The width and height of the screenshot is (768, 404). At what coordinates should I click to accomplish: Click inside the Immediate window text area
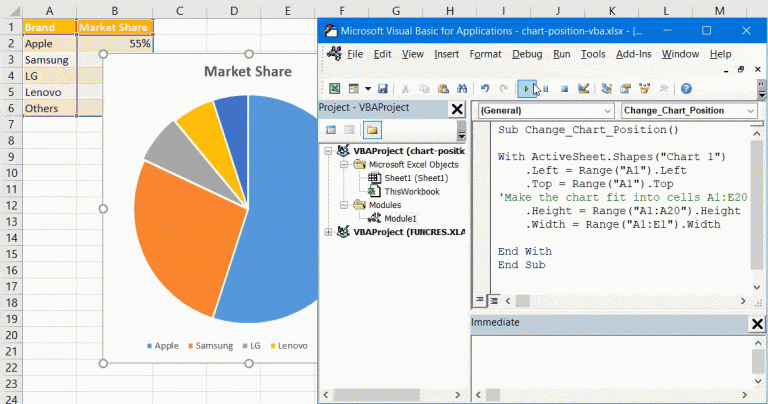610,360
